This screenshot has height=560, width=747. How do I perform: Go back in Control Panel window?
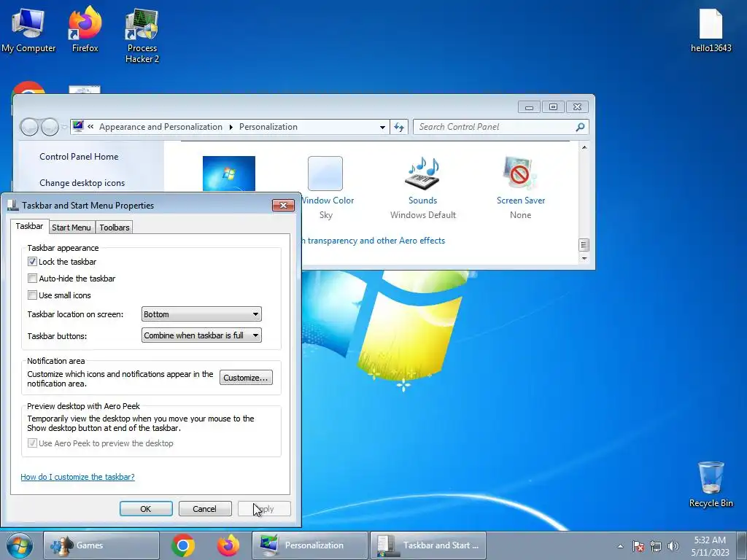pos(29,127)
